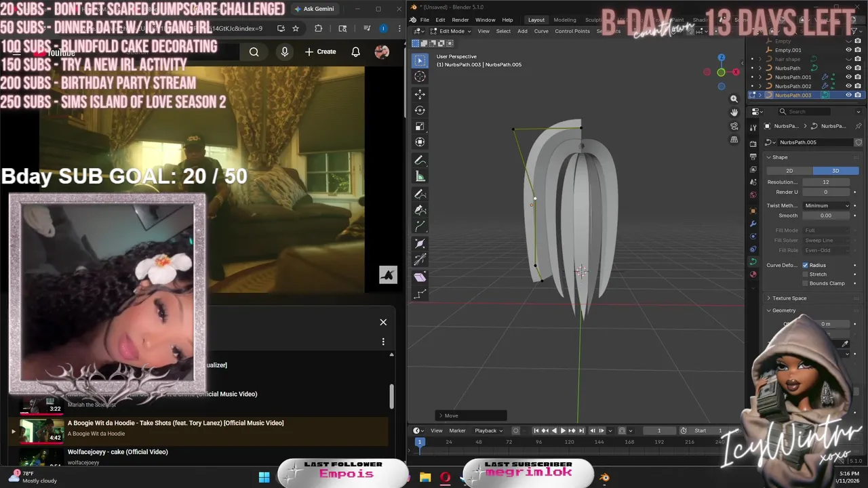
Task: Expand the Texture Space panel
Action: (789, 298)
